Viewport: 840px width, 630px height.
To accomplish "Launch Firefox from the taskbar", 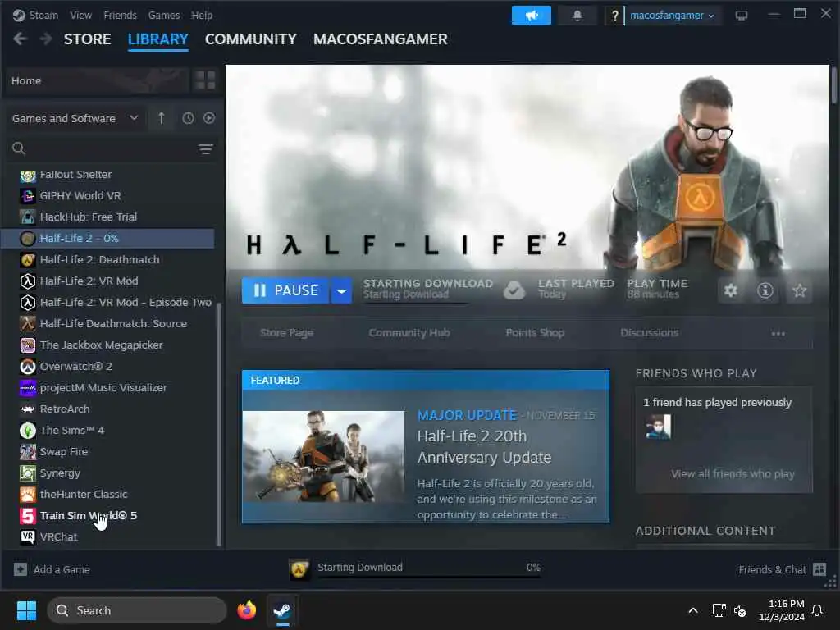I will tap(246, 610).
